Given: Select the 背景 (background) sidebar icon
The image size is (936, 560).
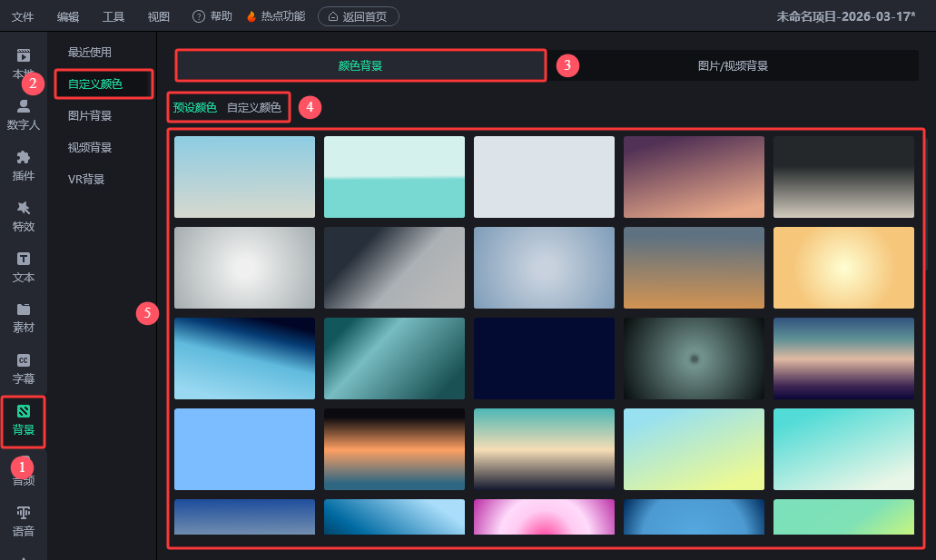Looking at the screenshot, I should tap(24, 419).
